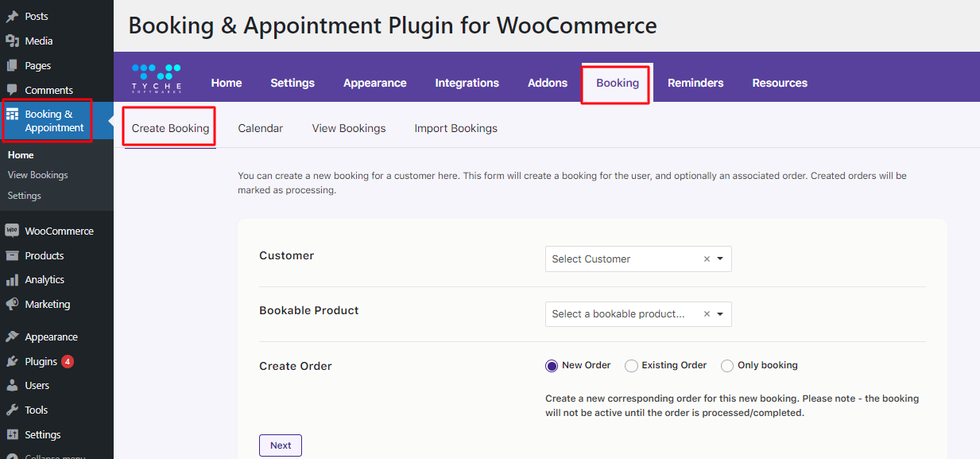This screenshot has width=980, height=459.
Task: Switch to the Calendar sub-tab
Action: [261, 128]
